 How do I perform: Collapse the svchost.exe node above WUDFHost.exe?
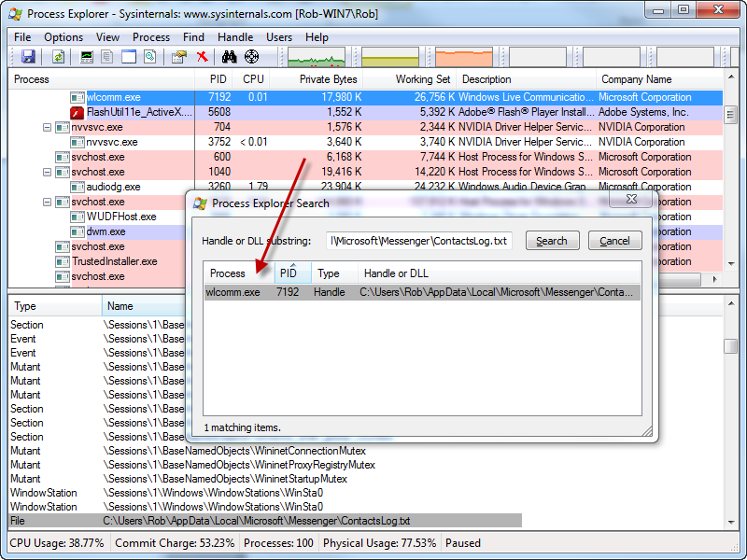48,202
